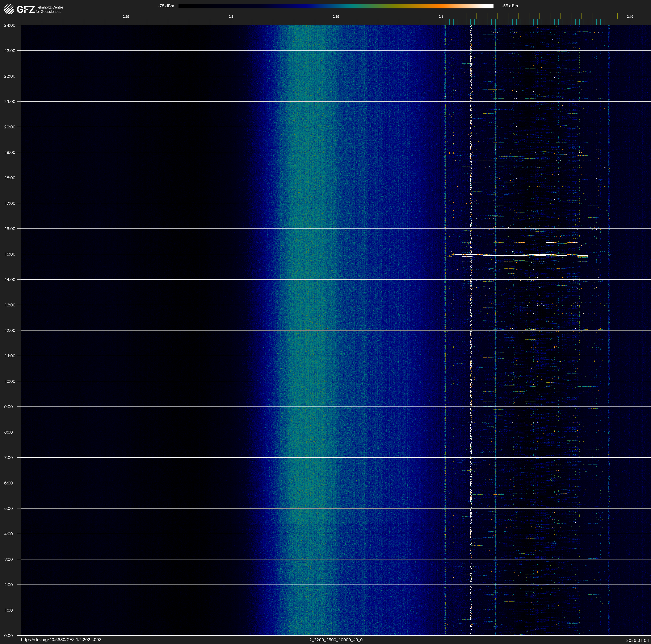Select the 2.35 frequency axis label

[336, 17]
